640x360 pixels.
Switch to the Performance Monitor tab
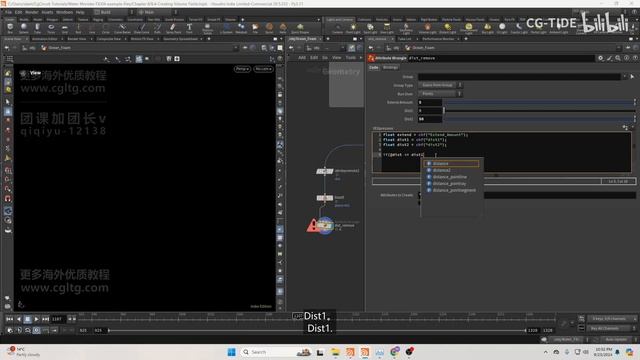(x=438, y=39)
